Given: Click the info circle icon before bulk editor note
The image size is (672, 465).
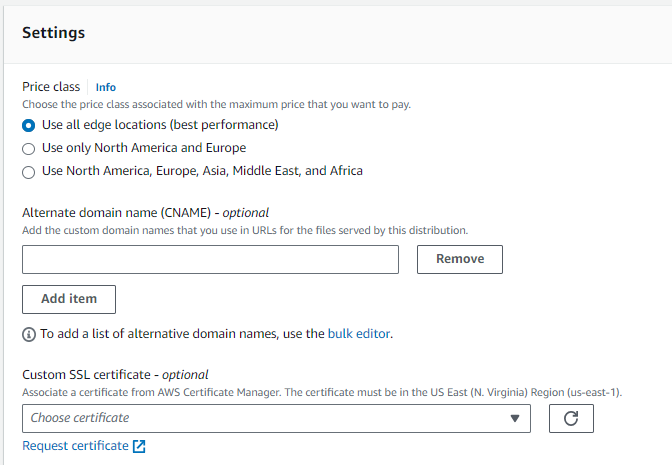Looking at the screenshot, I should (29, 334).
